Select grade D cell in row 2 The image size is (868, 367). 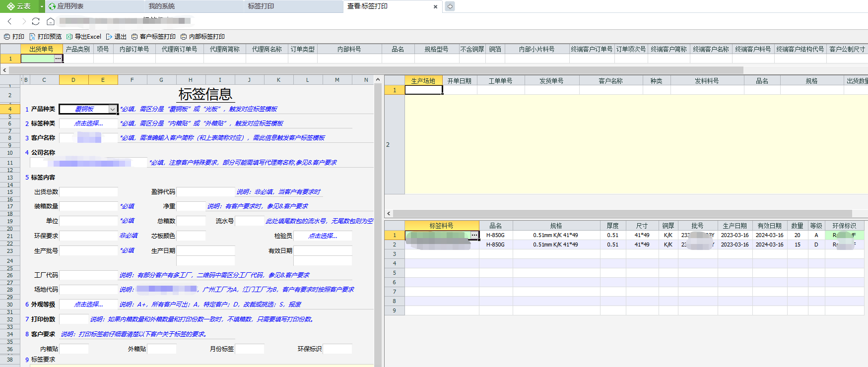pos(816,245)
